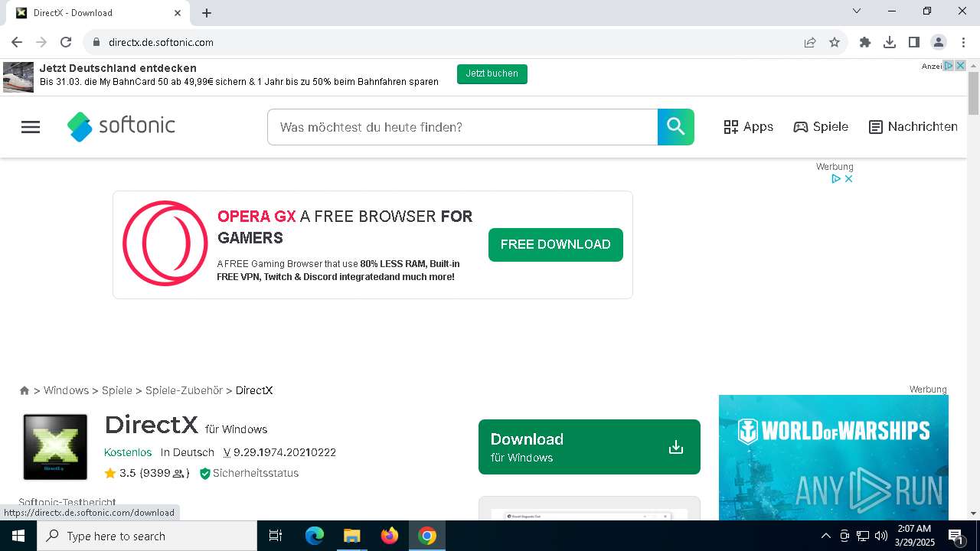Open Chrome downloads tray icon

[x=890, y=42]
